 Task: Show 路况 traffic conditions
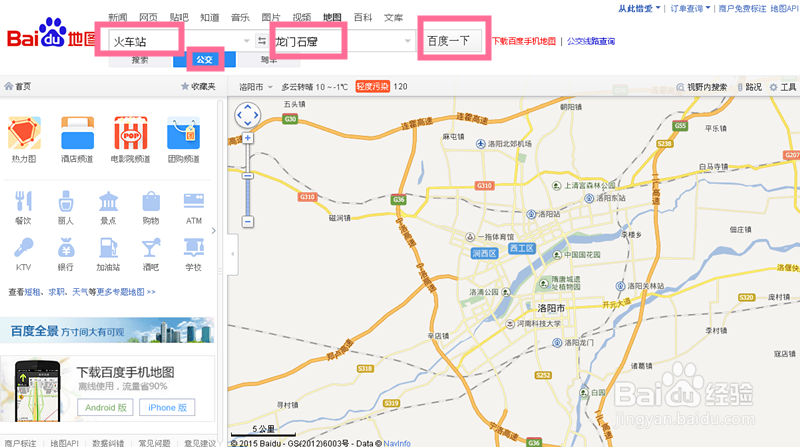(749, 87)
